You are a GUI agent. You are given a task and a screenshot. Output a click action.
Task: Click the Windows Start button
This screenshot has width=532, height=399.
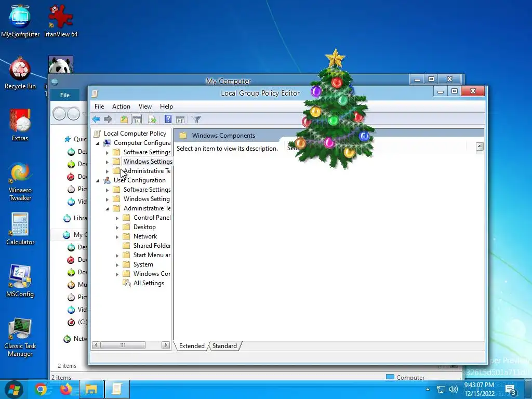(14, 389)
